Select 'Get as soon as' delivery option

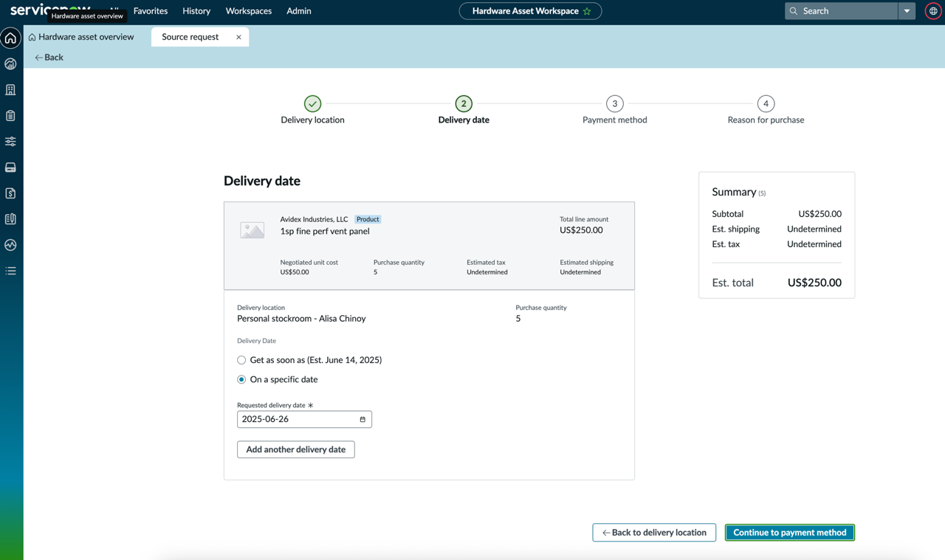241,360
